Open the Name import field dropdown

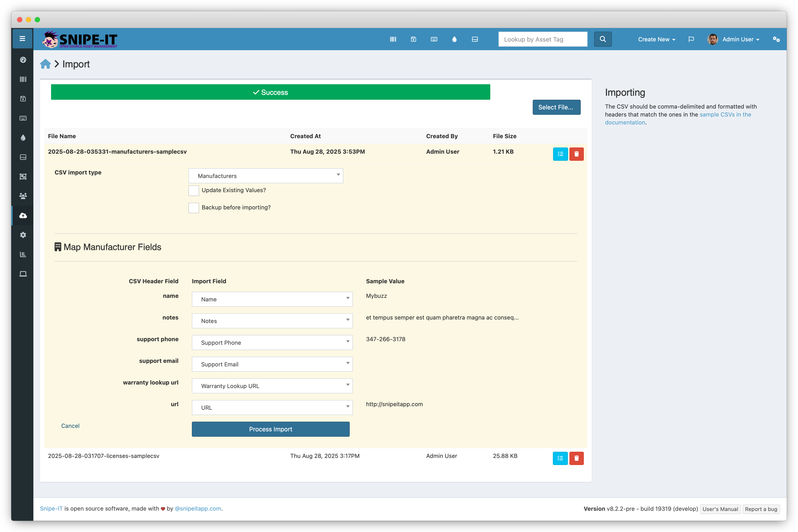(272, 299)
